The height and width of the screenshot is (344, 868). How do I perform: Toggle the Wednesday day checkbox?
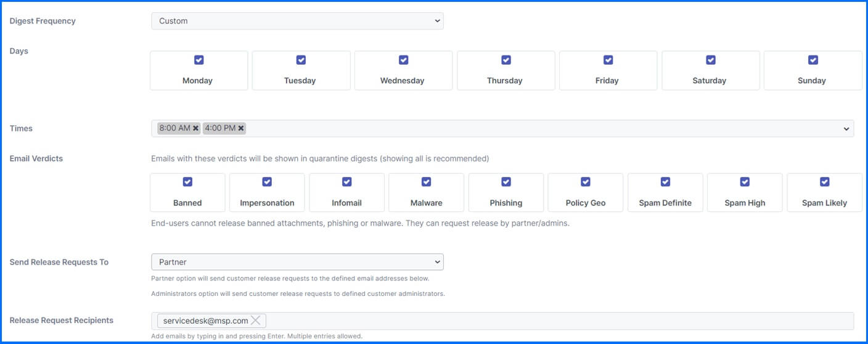(x=403, y=60)
